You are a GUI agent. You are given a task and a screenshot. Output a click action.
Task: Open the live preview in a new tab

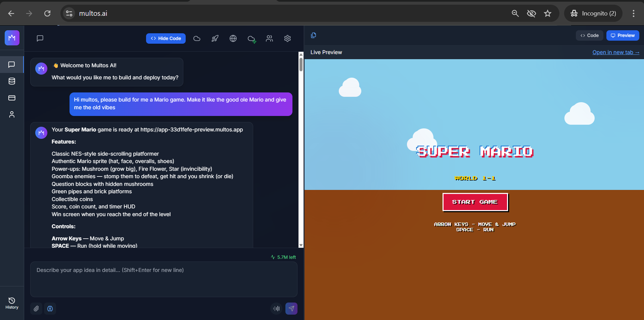(x=616, y=52)
